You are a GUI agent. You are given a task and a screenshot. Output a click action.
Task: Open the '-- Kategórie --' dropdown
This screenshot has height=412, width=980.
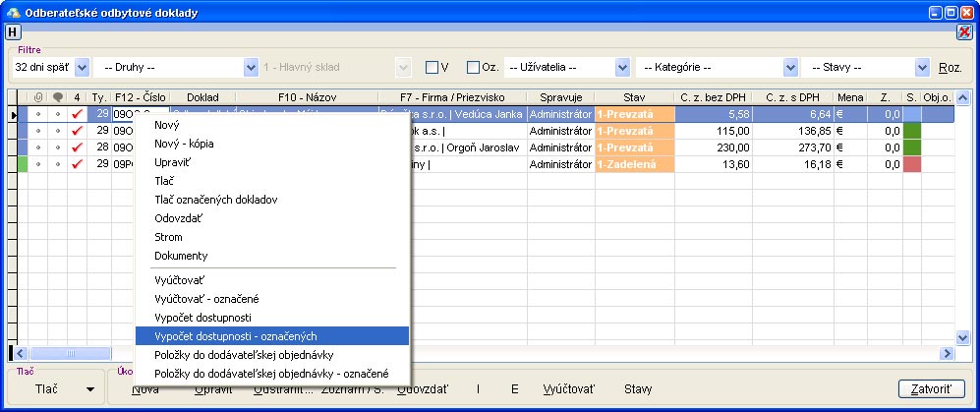790,67
